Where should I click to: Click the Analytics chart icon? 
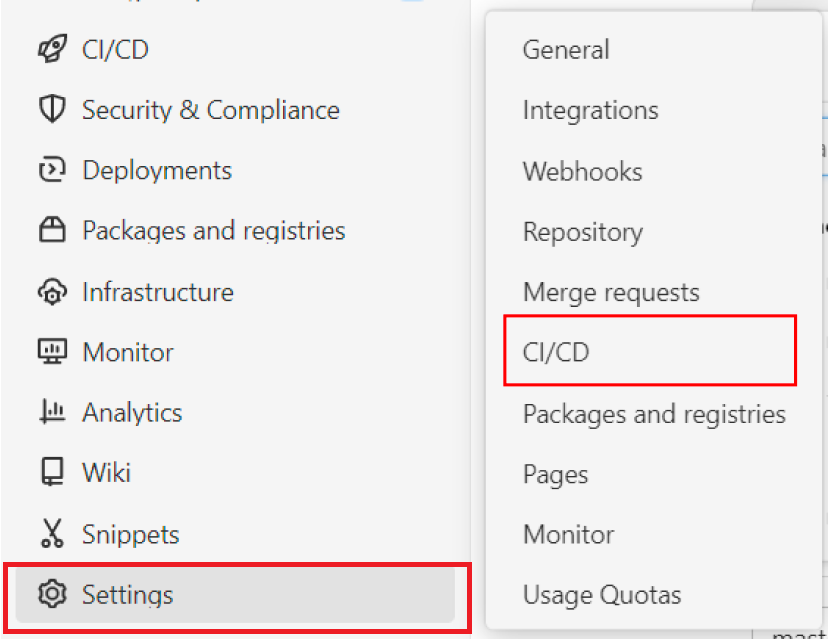pyautogui.click(x=51, y=412)
